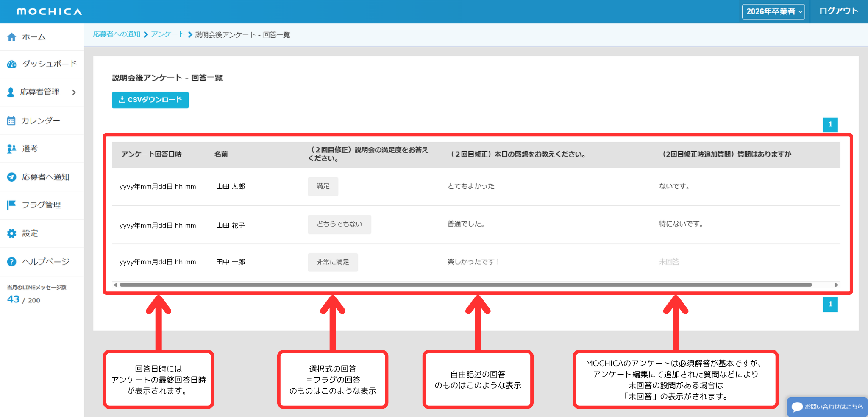Image resolution: width=868 pixels, height=417 pixels.
Task: Open the Dashboard gauge icon
Action: (x=12, y=64)
